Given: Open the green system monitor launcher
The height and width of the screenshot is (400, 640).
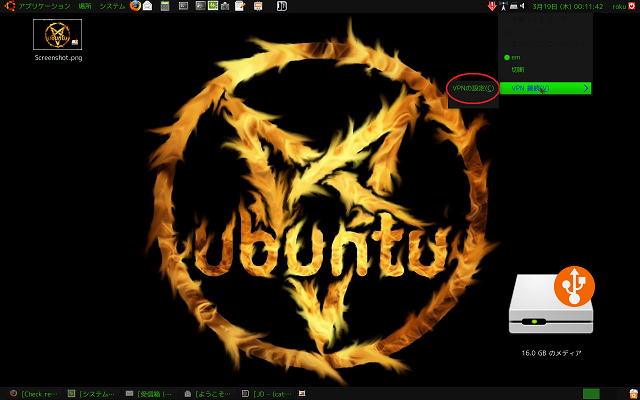Looking at the screenshot, I should click(213, 6).
